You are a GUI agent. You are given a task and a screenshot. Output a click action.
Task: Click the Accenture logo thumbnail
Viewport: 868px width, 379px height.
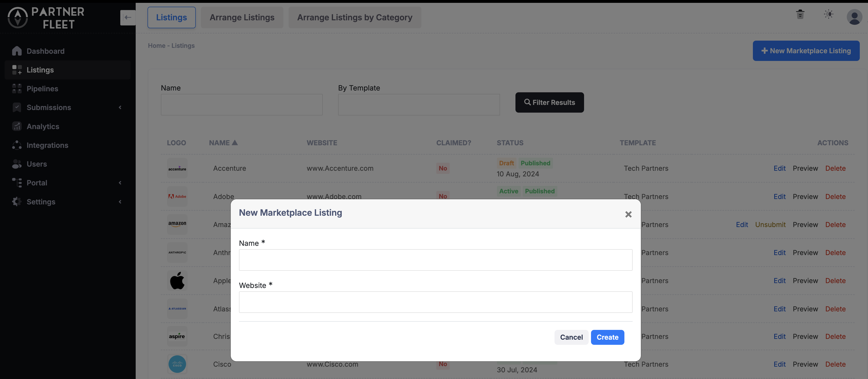(177, 169)
